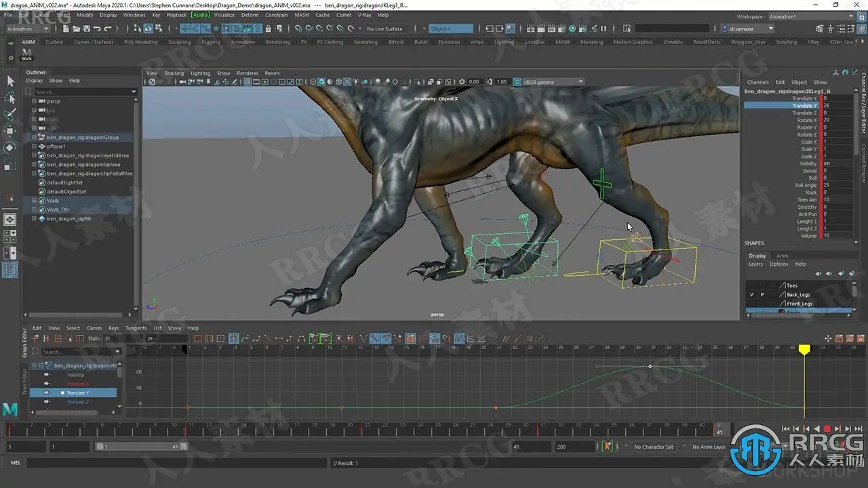This screenshot has height=488, width=868.
Task: Click the Undo arrow icon in the toolbar
Action: 98,28
